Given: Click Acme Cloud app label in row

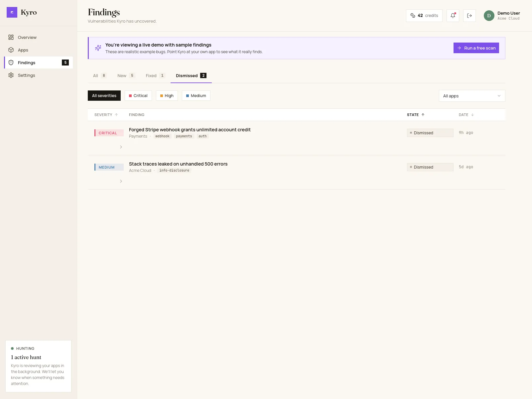Looking at the screenshot, I should 140,171.
